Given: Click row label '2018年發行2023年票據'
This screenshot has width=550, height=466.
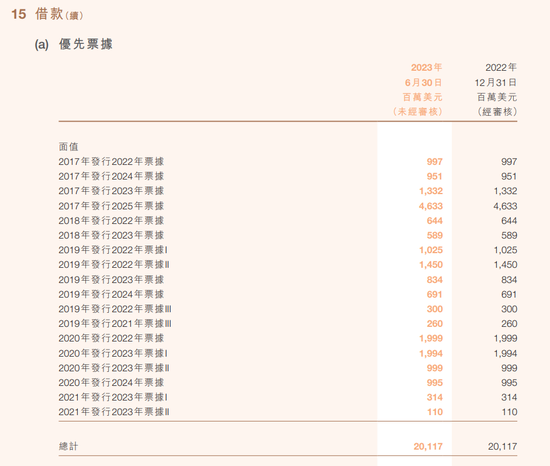Looking at the screenshot, I should 111,235.
